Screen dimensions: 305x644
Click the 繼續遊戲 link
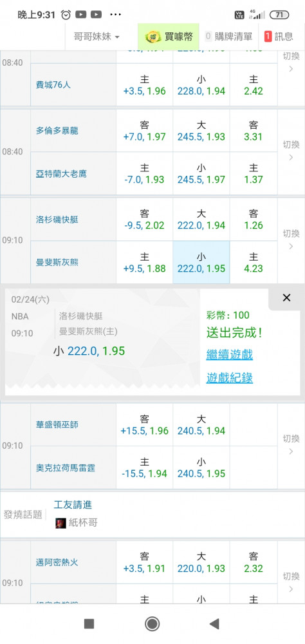tap(230, 354)
